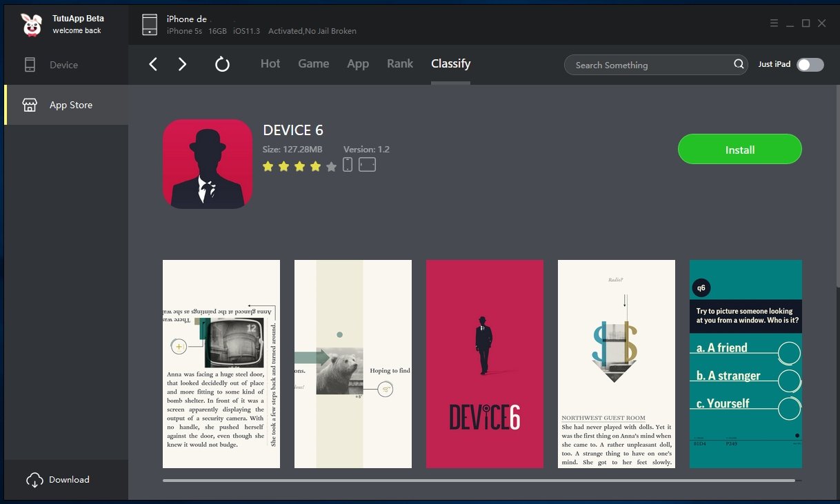Switch to the Hot tab
Screen dimensions: 840x504
(x=270, y=64)
